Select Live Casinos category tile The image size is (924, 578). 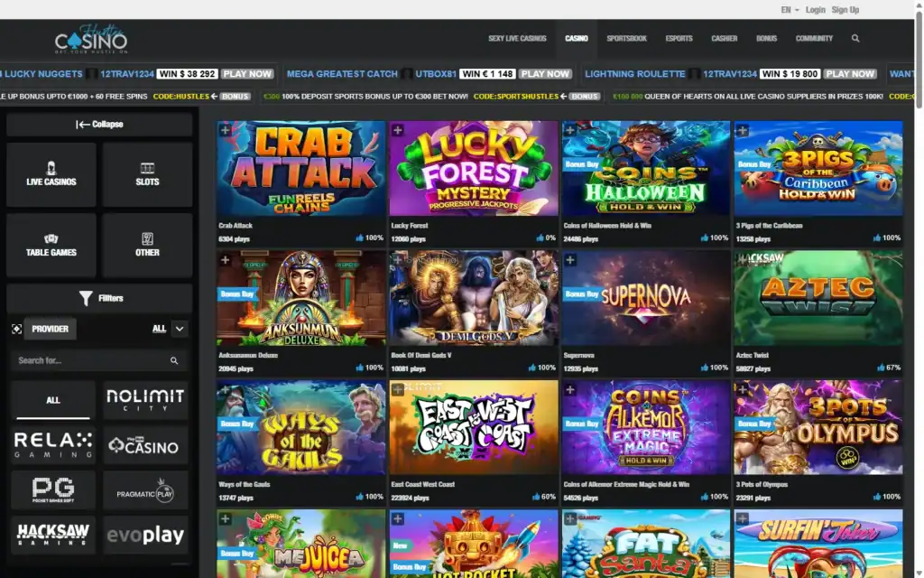(51, 174)
